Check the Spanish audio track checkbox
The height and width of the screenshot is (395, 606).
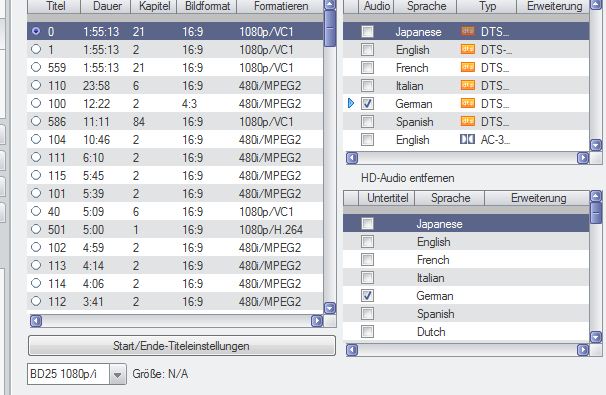click(367, 121)
